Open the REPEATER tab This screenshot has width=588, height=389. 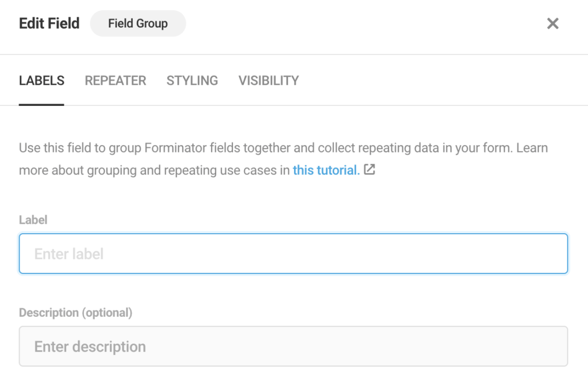[115, 81]
